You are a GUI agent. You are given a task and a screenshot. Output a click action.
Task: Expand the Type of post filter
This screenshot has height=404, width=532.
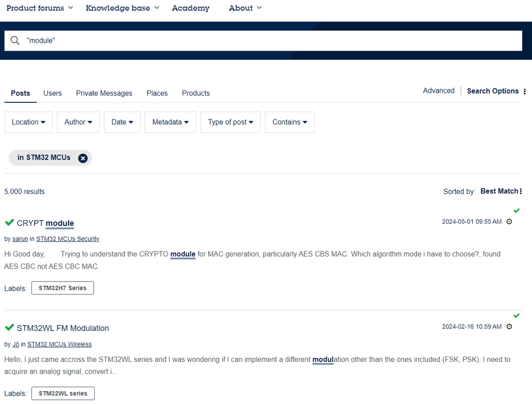click(x=231, y=122)
